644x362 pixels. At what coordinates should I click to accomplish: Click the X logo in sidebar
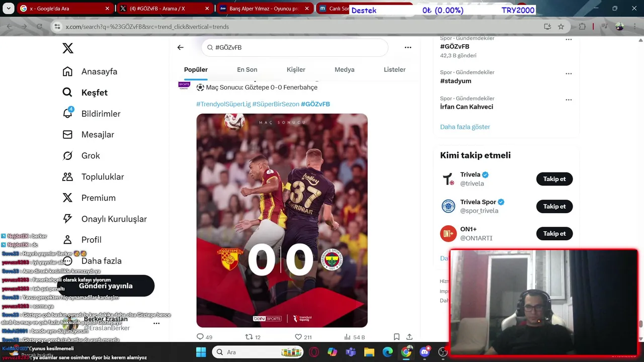[x=68, y=48]
